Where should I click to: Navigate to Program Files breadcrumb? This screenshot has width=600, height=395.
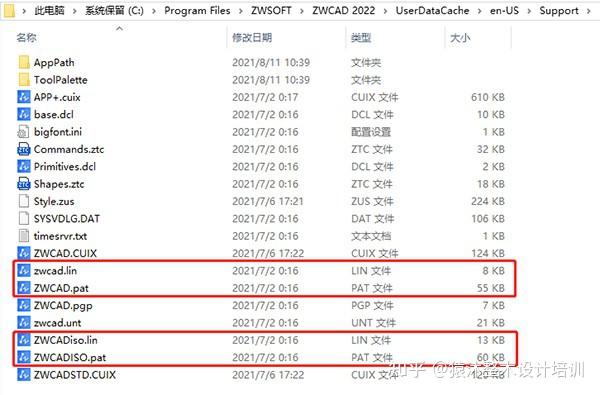[x=197, y=10]
